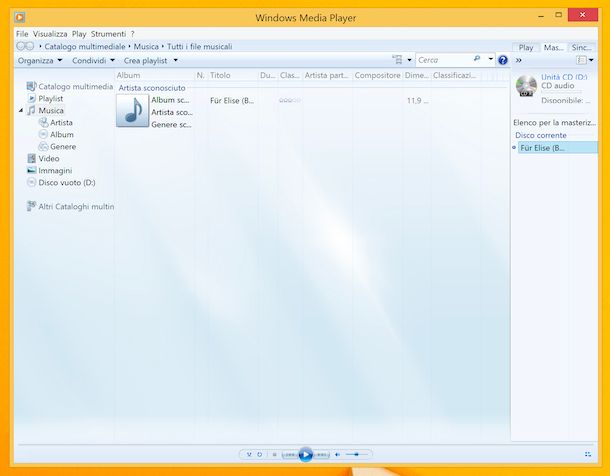Screen dimensions: 610x476
Task: Click Tutti i file musicali breadcrumb
Action: [200, 47]
